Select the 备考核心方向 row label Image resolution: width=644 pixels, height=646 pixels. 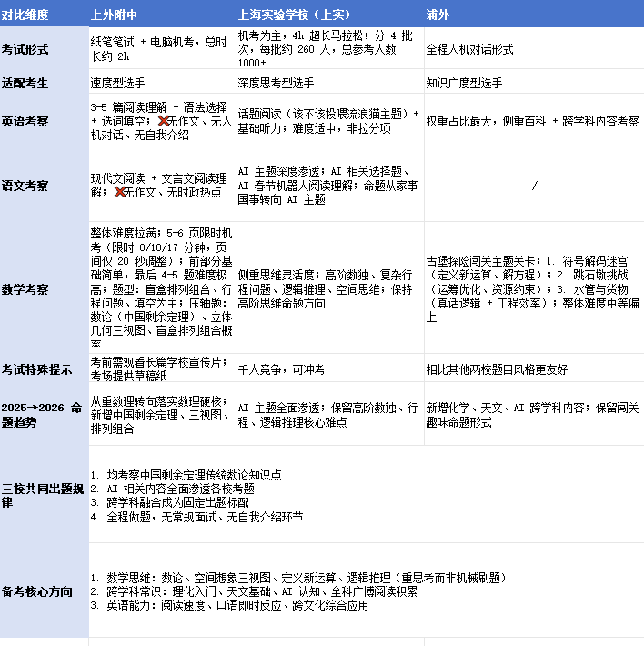(x=44, y=590)
